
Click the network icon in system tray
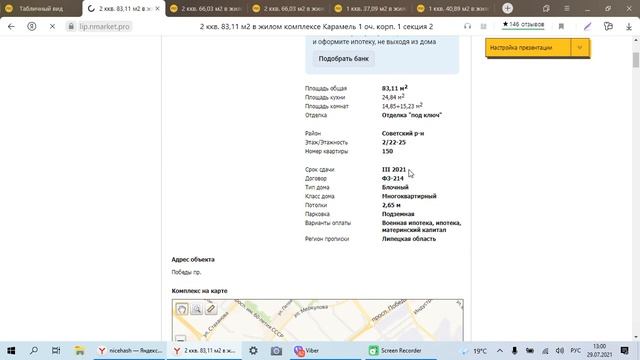[x=545, y=351]
